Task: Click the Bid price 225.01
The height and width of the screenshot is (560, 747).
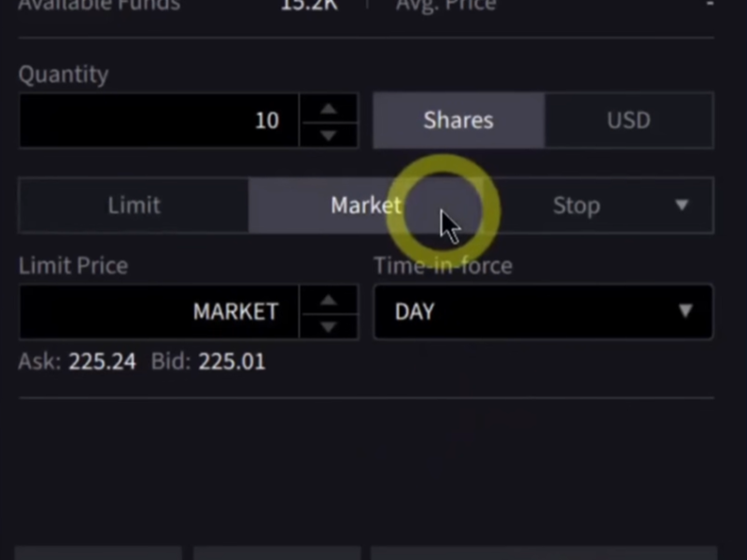Action: point(232,361)
